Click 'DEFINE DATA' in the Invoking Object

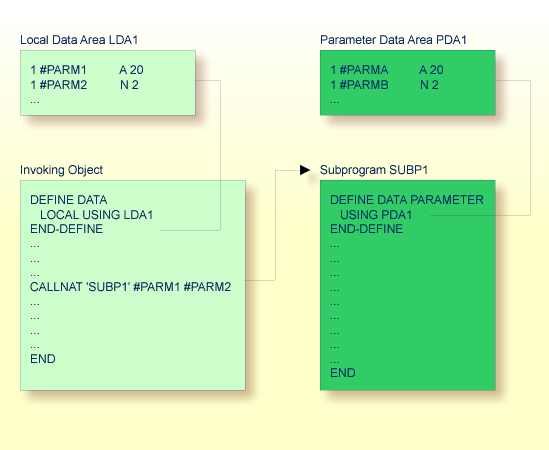[69, 200]
